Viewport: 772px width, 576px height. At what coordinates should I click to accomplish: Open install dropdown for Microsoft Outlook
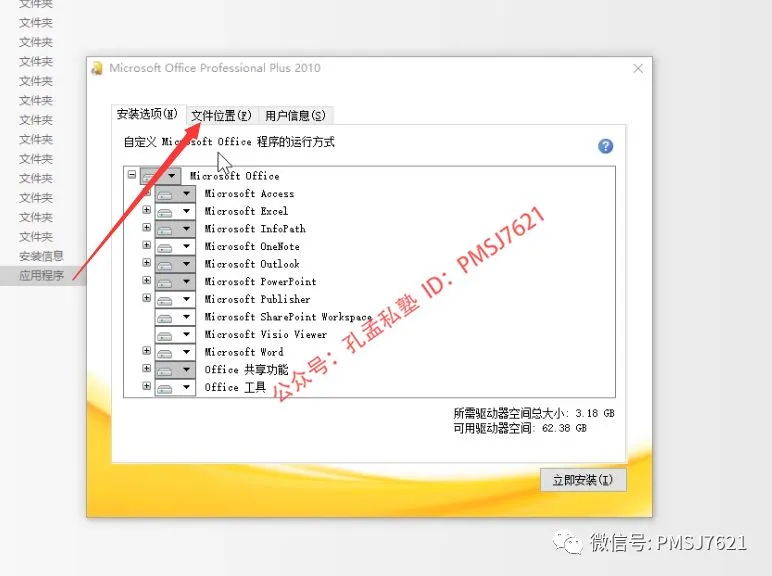(175, 264)
